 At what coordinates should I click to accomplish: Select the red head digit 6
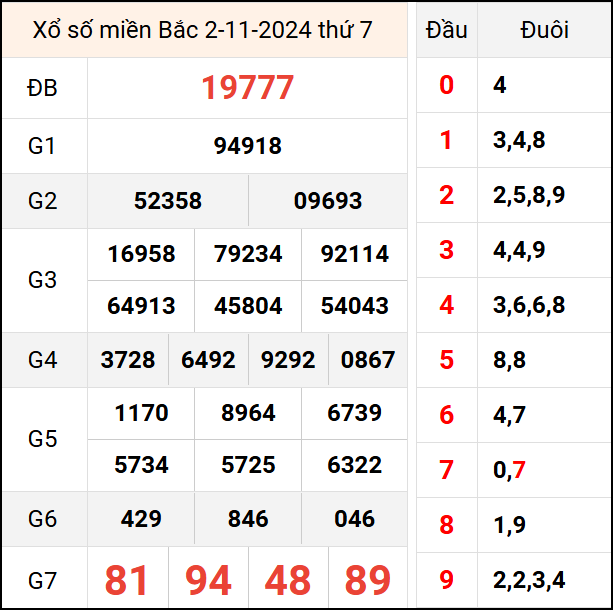446,414
